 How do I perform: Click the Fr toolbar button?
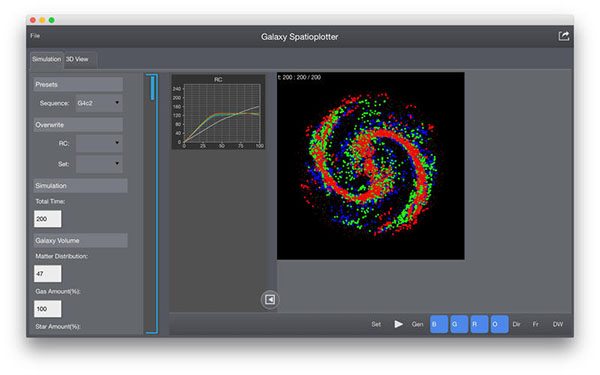point(535,324)
